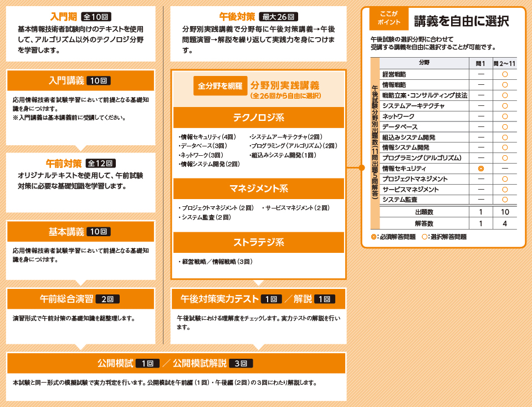This screenshot has width=532, height=407.
Task: Click the double-circle mark in 情報セキュリティ table row
Action: coord(480,169)
